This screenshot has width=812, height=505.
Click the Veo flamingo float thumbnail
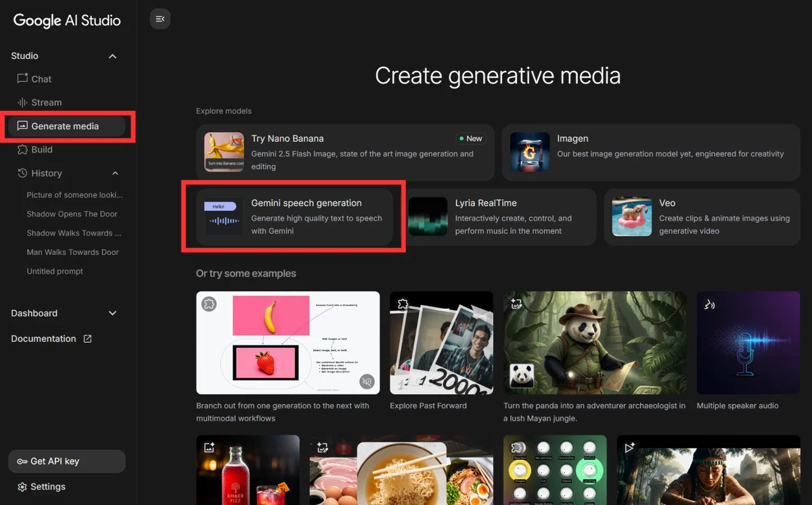[632, 216]
